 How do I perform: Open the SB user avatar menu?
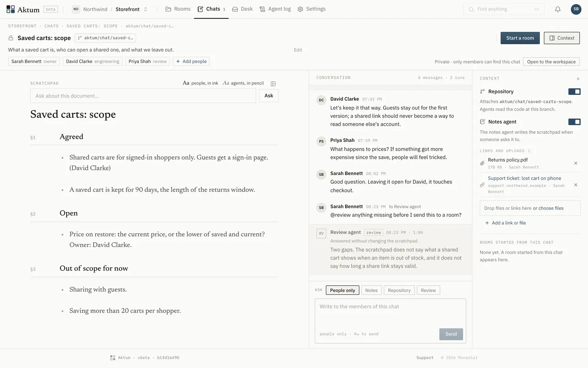pos(576,9)
